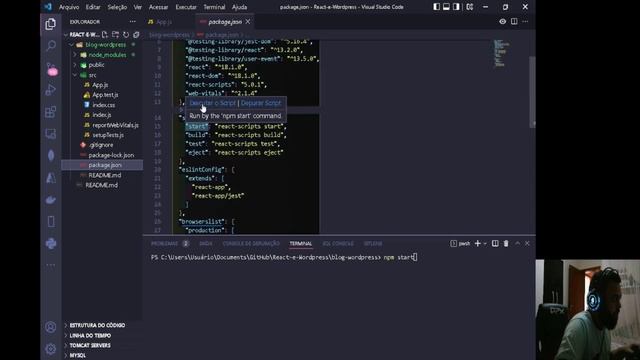
Task: Open index.css in file tree
Action: pos(104,105)
